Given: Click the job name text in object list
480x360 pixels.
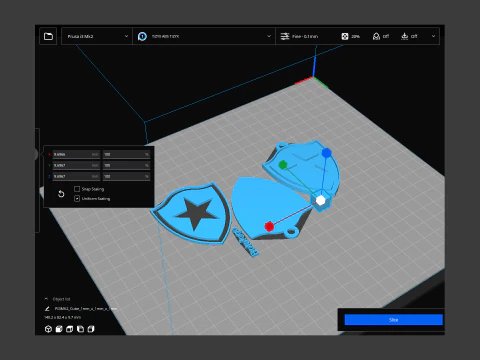Looking at the screenshot, I should pos(86,309).
